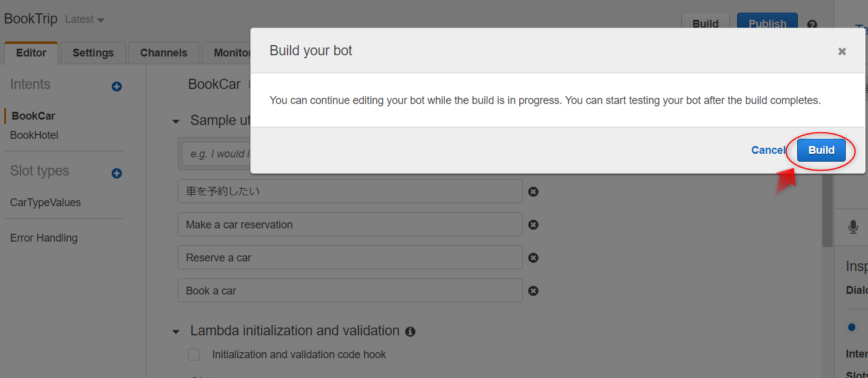
Task: Delete the 'Make a car reservation' utterance
Action: [x=533, y=225]
